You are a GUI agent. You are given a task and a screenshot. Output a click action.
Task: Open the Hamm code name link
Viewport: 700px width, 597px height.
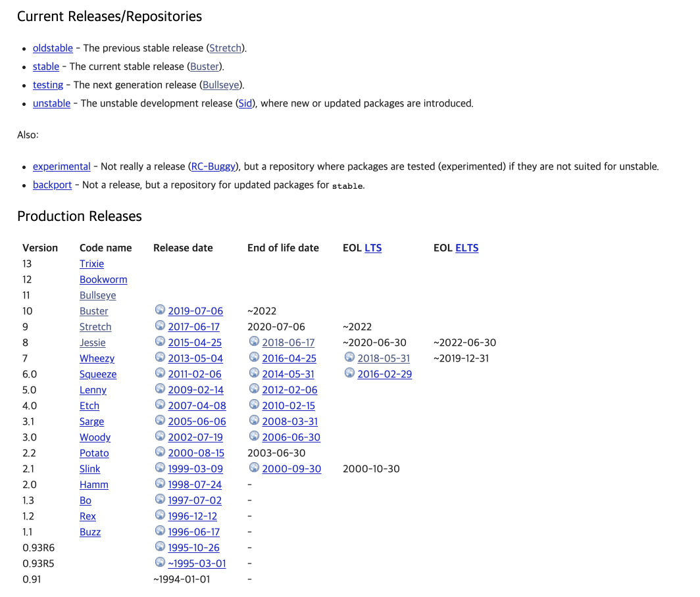coord(93,485)
